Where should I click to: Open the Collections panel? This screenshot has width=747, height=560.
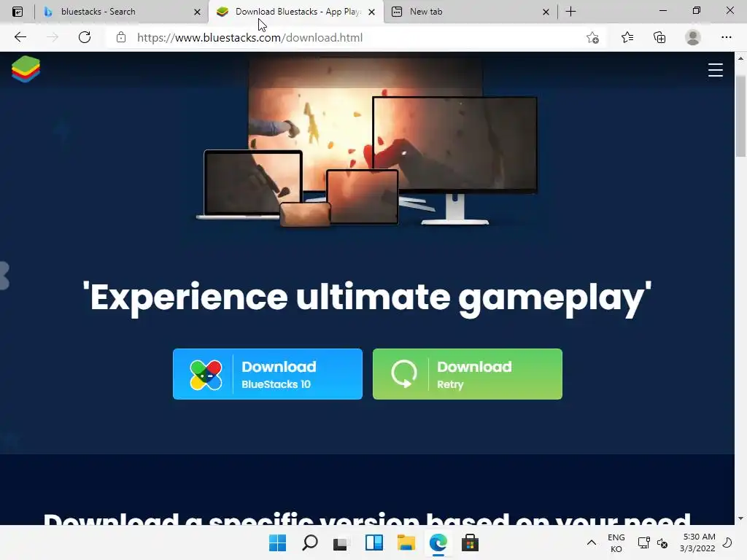tap(659, 37)
